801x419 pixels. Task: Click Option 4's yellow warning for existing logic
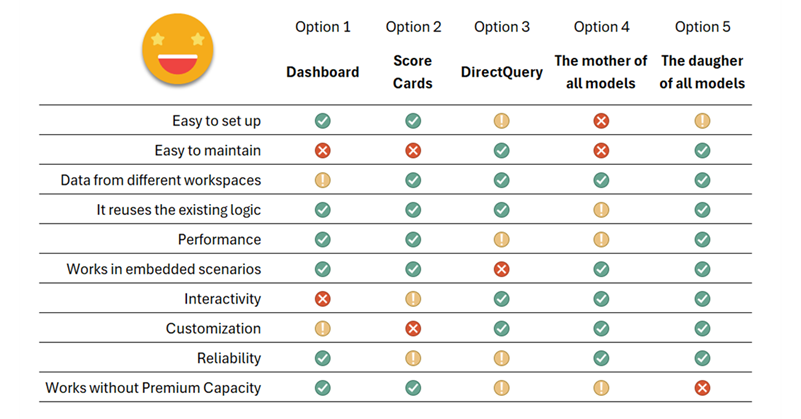pyautogui.click(x=601, y=210)
